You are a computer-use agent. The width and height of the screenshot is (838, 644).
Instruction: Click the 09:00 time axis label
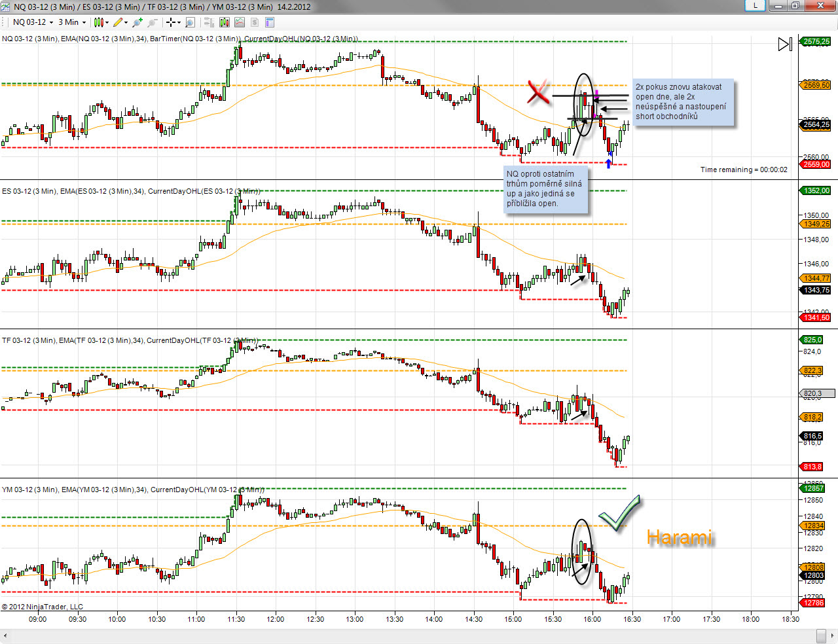click(x=38, y=619)
